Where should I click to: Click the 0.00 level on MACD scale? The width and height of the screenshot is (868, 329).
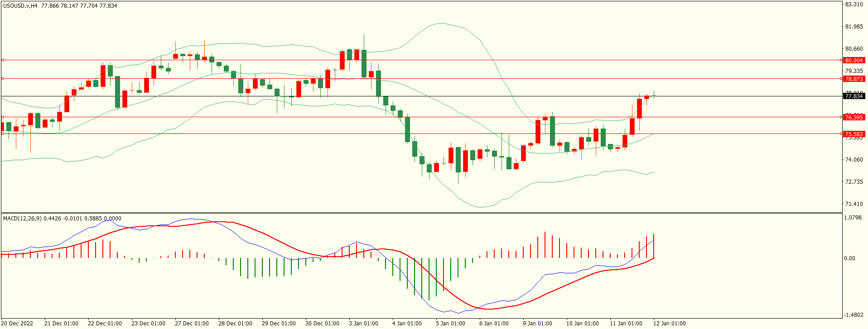849,258
